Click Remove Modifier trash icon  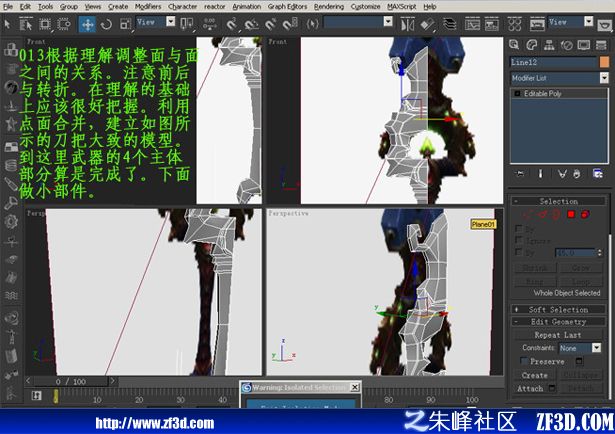(x=577, y=174)
